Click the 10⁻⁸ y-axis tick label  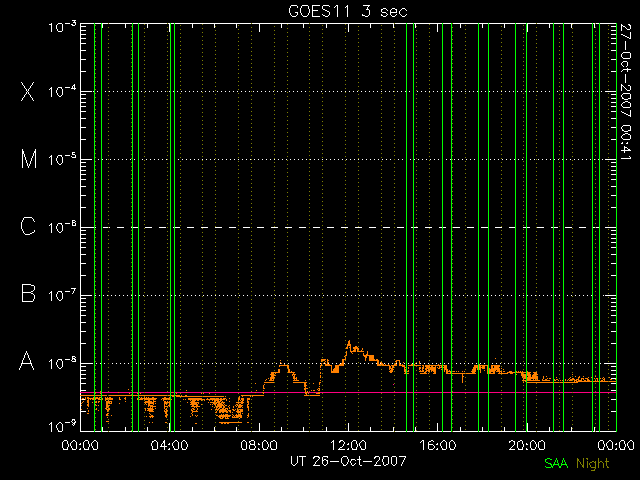click(62, 363)
